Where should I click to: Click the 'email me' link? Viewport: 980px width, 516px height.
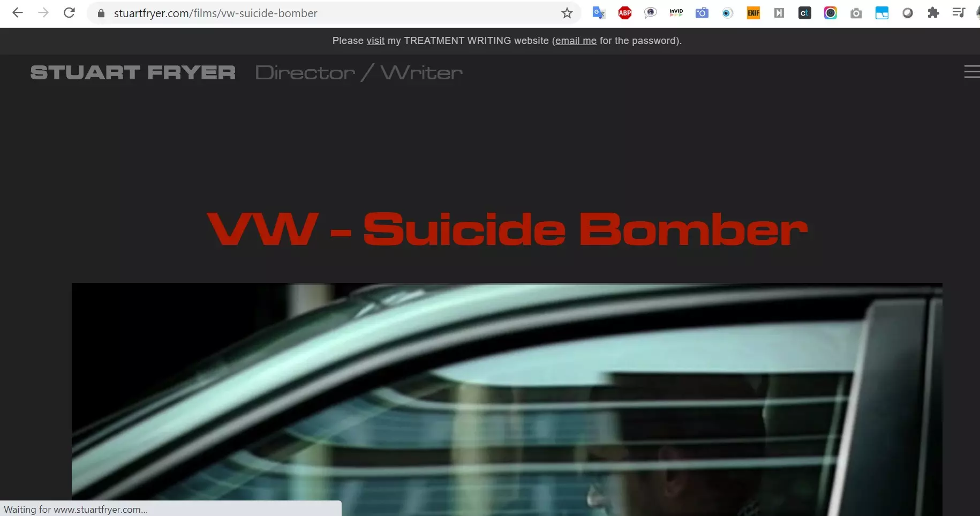click(576, 41)
